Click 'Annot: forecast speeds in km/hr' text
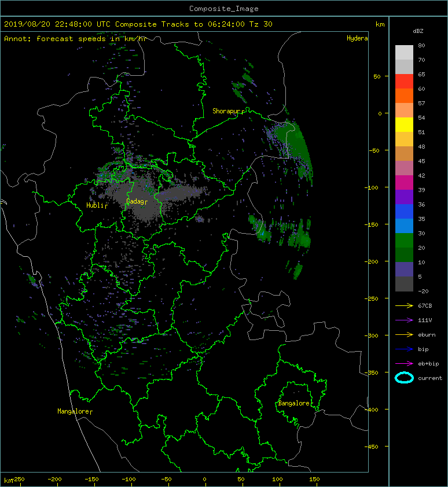 pos(75,39)
